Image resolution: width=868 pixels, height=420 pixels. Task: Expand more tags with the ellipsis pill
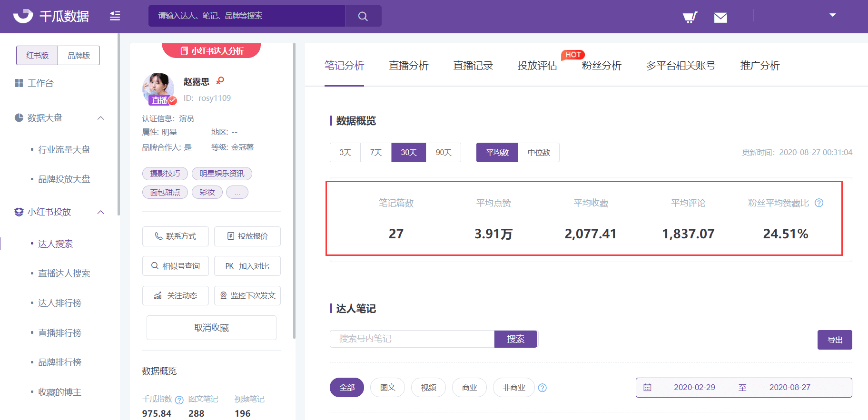click(x=237, y=192)
